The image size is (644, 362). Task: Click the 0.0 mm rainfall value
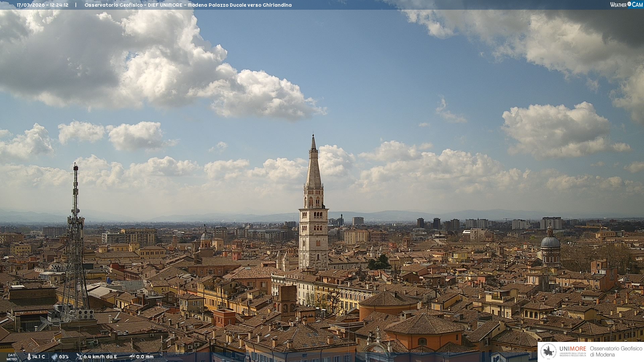pos(145,357)
